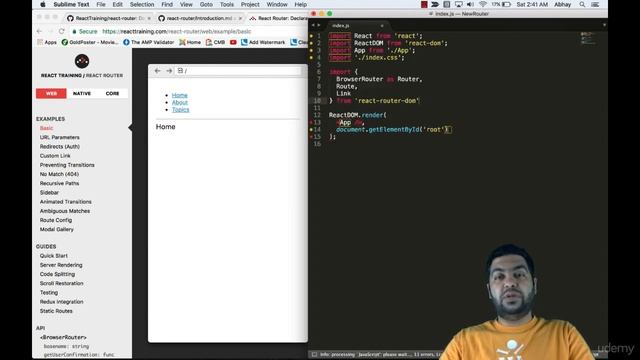Open the Home bookmark in bookmarks bar
Screen dimensions: 640x360
pyautogui.click(x=190, y=42)
